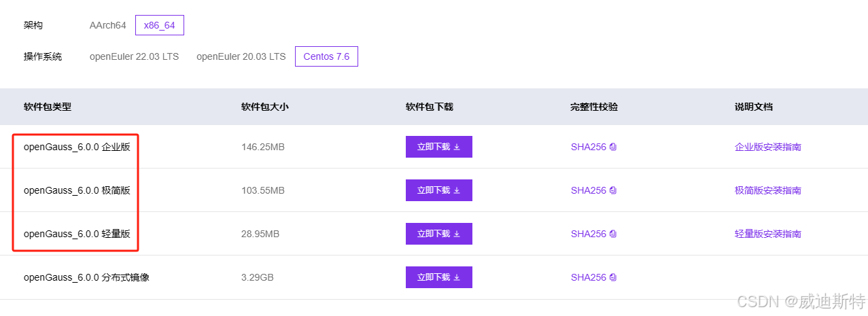Copy SHA256 icon for 极简版 package
Screen dimensions: 868x316
click(x=612, y=190)
